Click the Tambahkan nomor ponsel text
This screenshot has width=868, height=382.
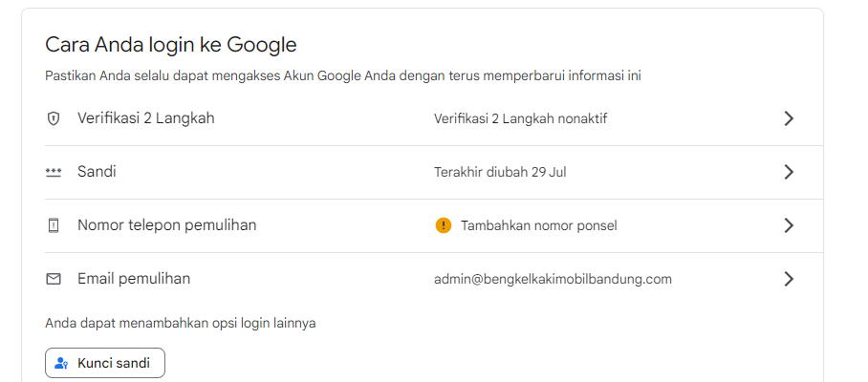pyautogui.click(x=538, y=225)
